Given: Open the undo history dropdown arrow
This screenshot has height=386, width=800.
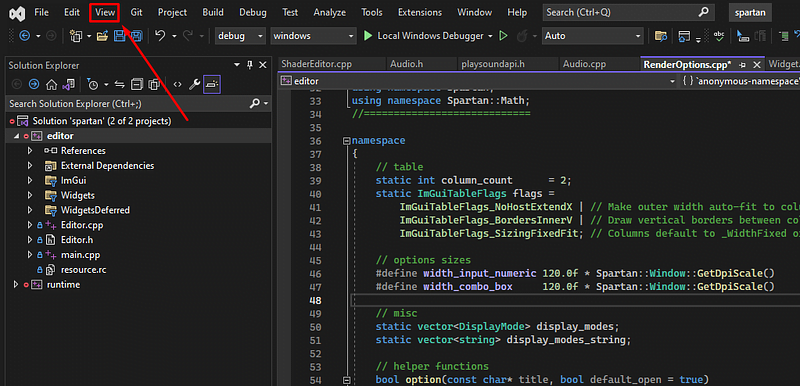Looking at the screenshot, I should point(174,36).
